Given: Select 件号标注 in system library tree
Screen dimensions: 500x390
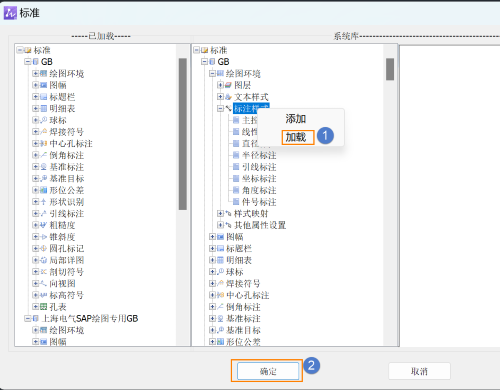Looking at the screenshot, I should pyautogui.click(x=259, y=202).
